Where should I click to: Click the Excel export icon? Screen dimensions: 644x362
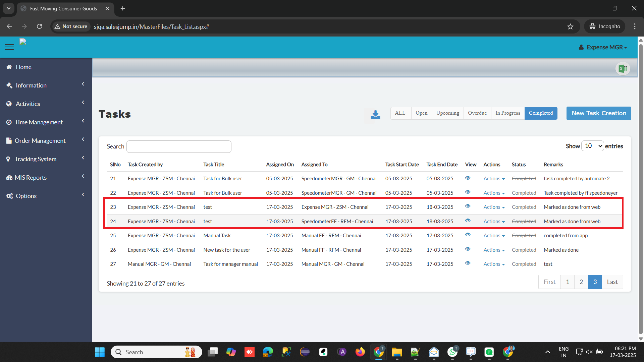coord(623,69)
